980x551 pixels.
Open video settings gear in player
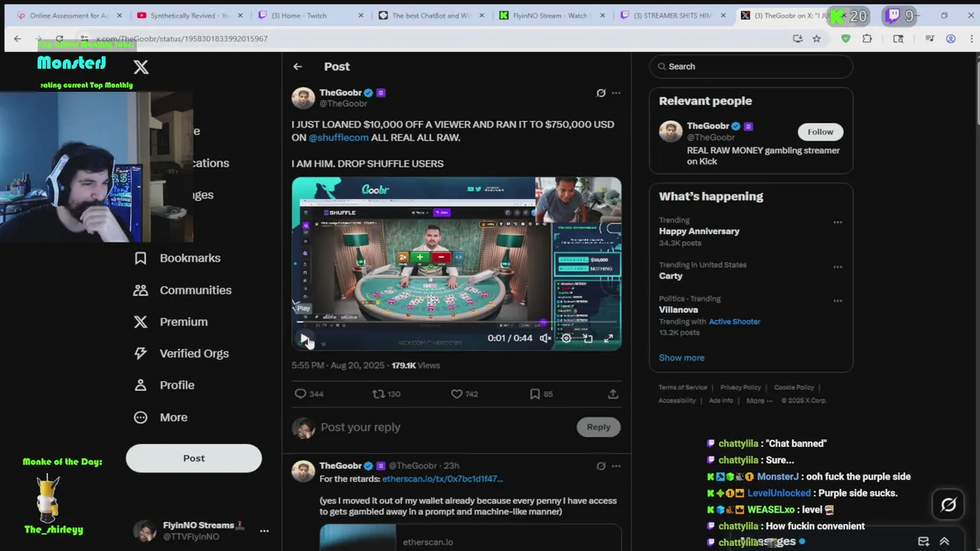coord(567,337)
